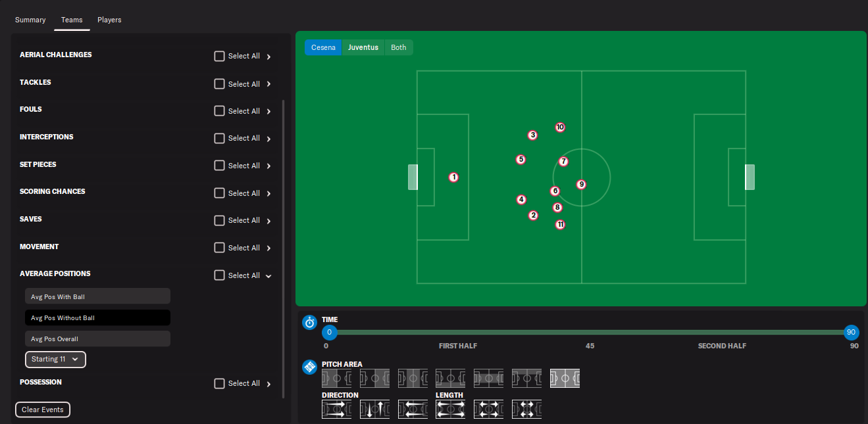Select Avg Pos Overall
The width and height of the screenshot is (868, 424).
tap(97, 339)
